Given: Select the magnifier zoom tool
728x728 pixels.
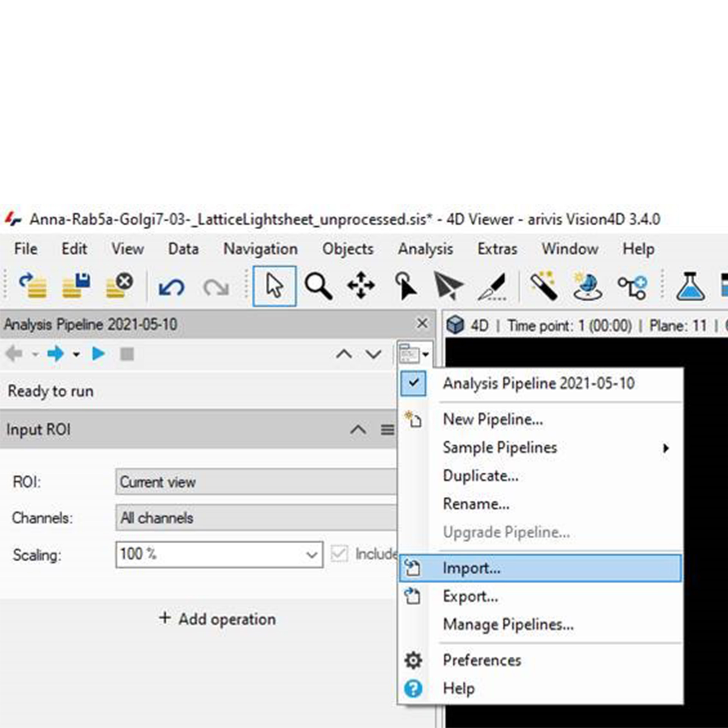Looking at the screenshot, I should pyautogui.click(x=318, y=286).
